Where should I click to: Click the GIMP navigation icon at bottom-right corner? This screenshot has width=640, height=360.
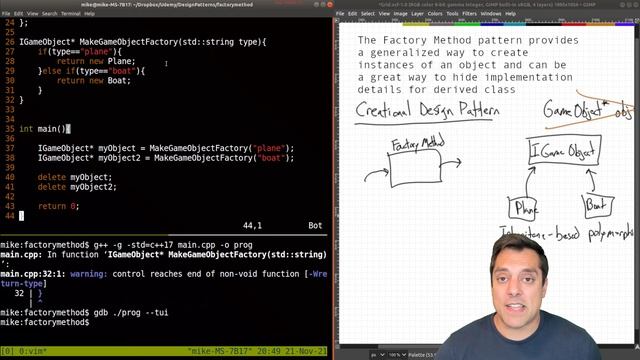tap(637, 347)
